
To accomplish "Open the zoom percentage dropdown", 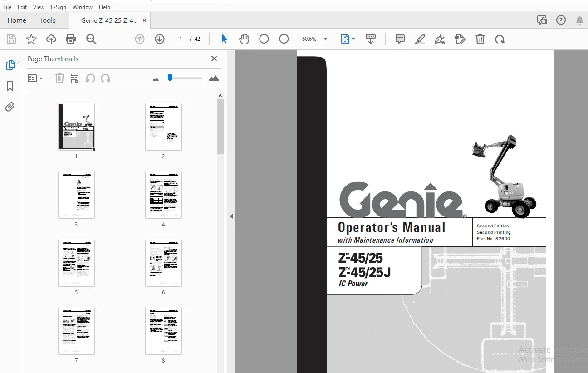I will [325, 39].
